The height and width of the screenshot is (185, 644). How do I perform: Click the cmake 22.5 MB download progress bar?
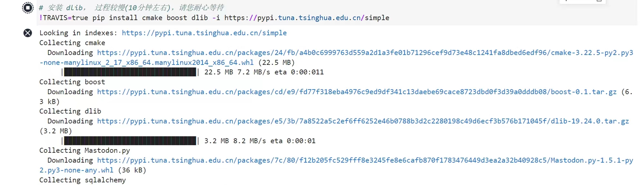pyautogui.click(x=130, y=72)
